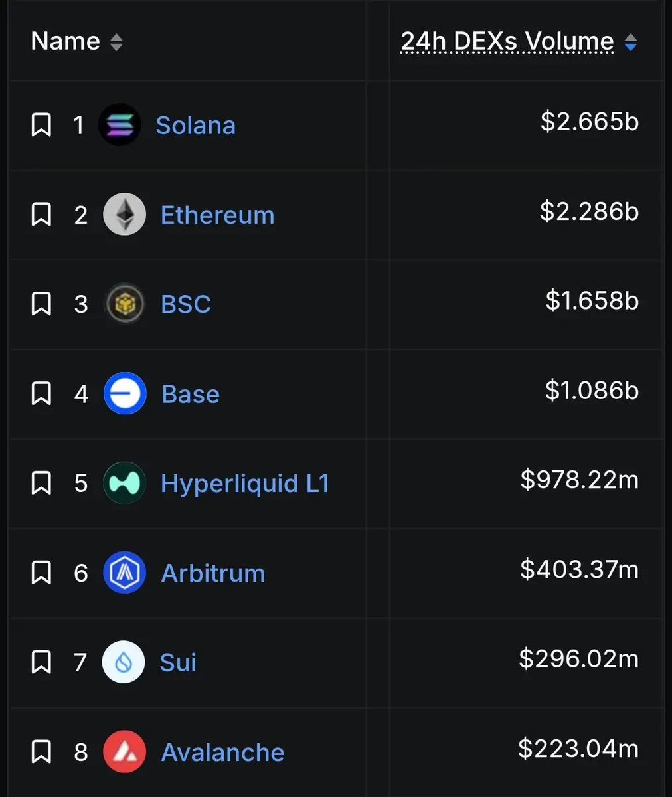
Task: Select the 24h DEXs Volume column header
Action: click(x=507, y=41)
